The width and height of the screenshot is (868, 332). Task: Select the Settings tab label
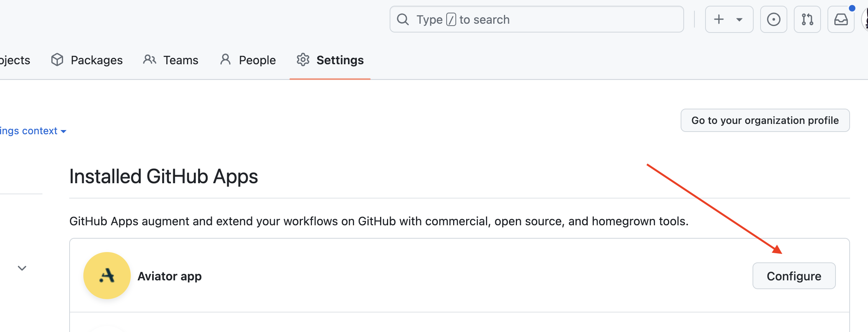coord(340,60)
